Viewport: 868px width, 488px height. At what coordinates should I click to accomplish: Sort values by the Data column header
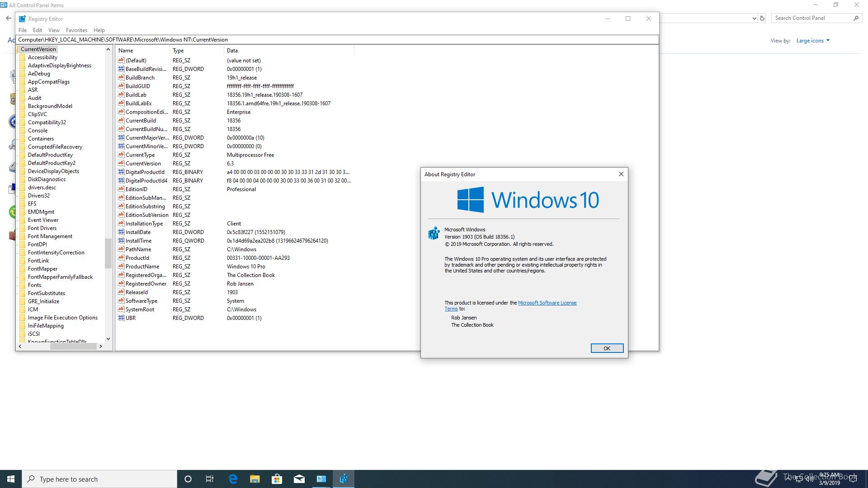[x=289, y=51]
